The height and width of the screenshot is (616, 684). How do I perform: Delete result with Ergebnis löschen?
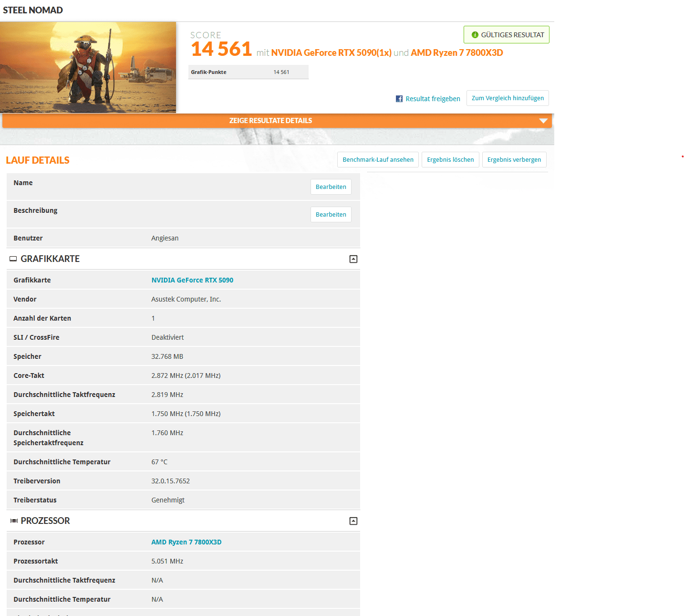[450, 160]
